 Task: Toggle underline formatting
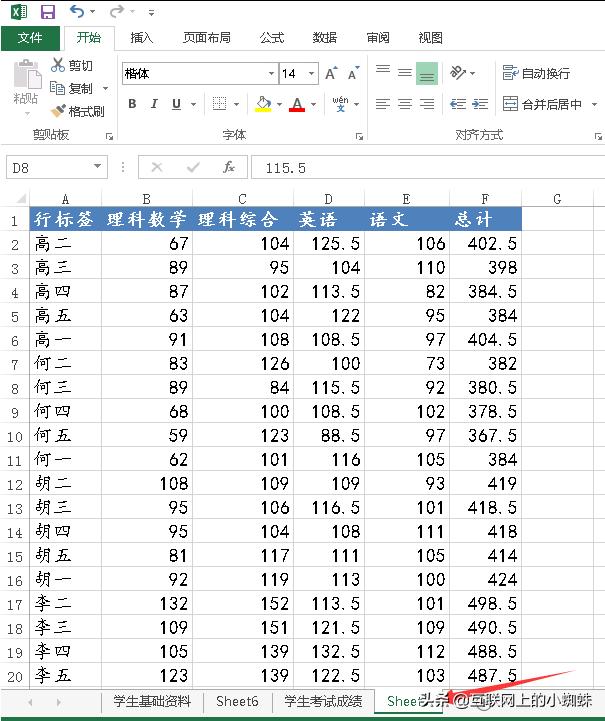pos(177,104)
